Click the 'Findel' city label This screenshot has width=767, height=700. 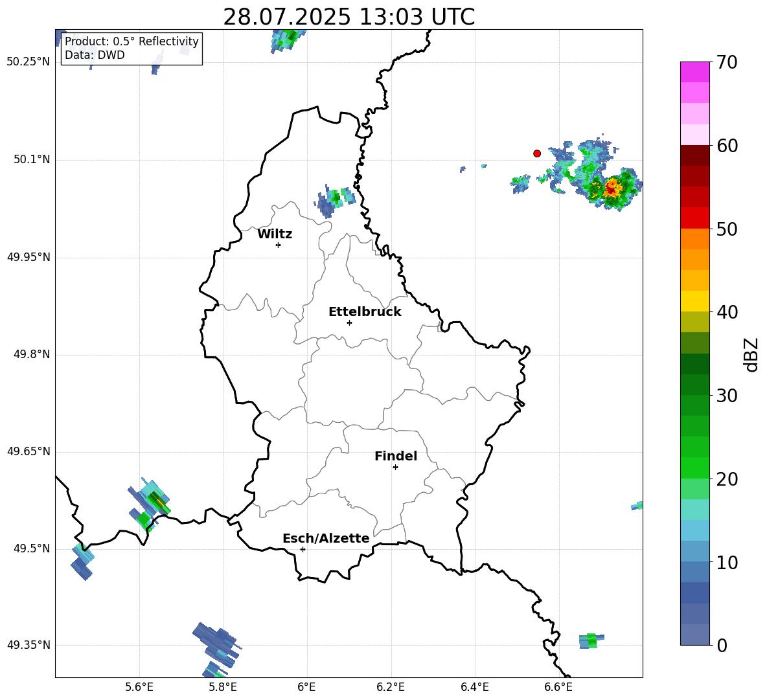click(396, 456)
